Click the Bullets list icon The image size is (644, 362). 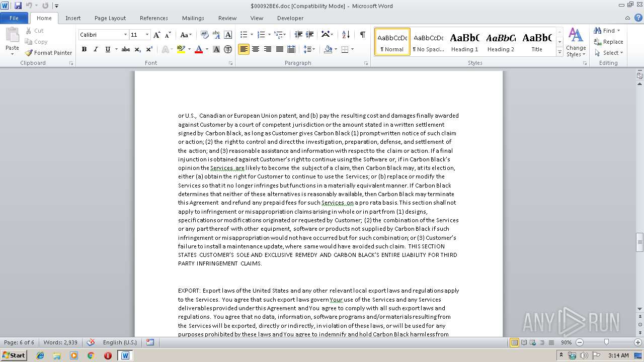(244, 35)
